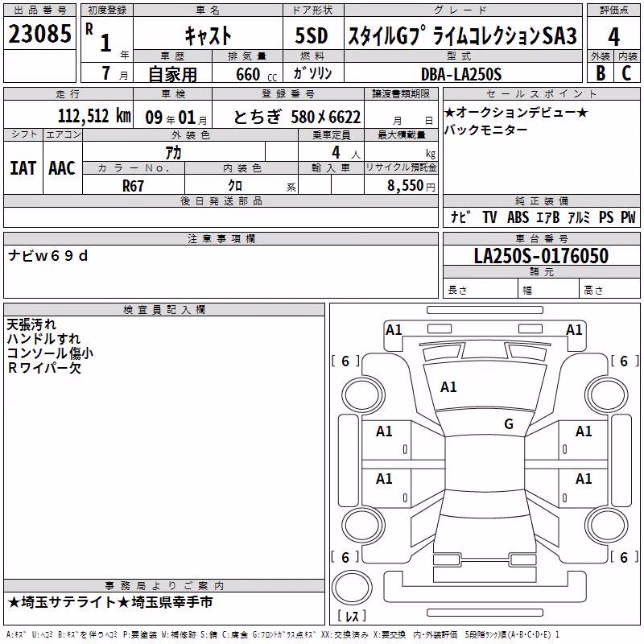Click chassis number LA250S-0176050

tap(541, 256)
